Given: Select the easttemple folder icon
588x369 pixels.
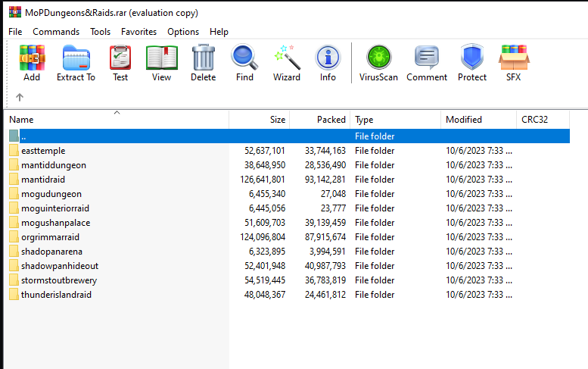Looking at the screenshot, I should point(14,151).
